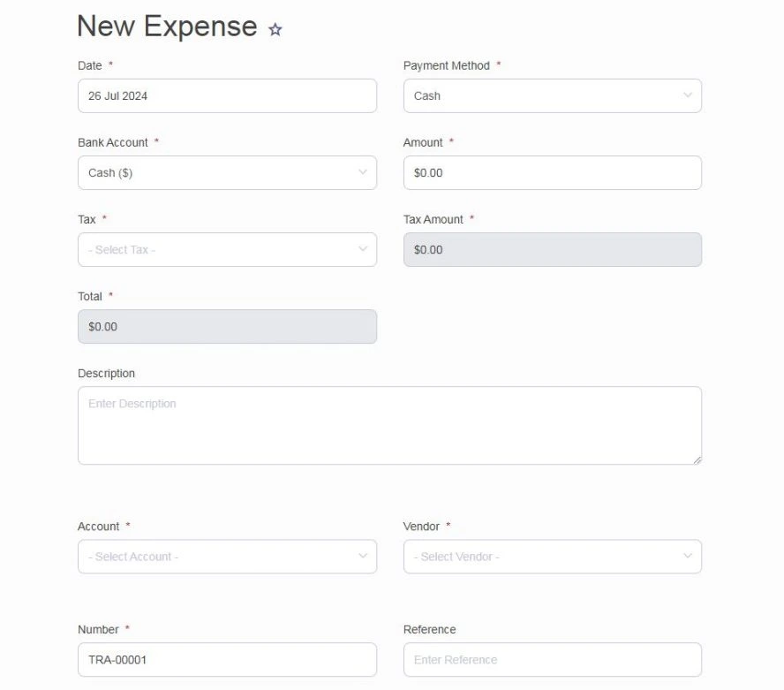
Task: Click the Number field containing TRA-00001
Action: click(227, 659)
